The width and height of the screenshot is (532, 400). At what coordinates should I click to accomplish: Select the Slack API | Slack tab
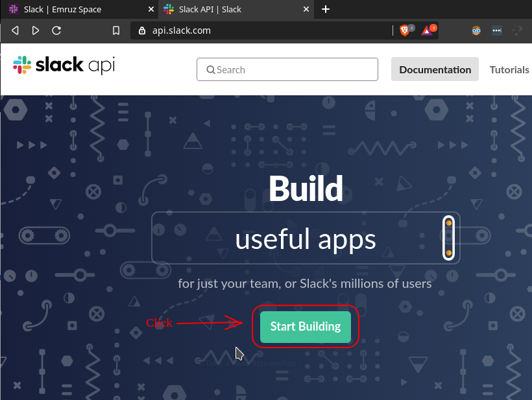pos(236,9)
